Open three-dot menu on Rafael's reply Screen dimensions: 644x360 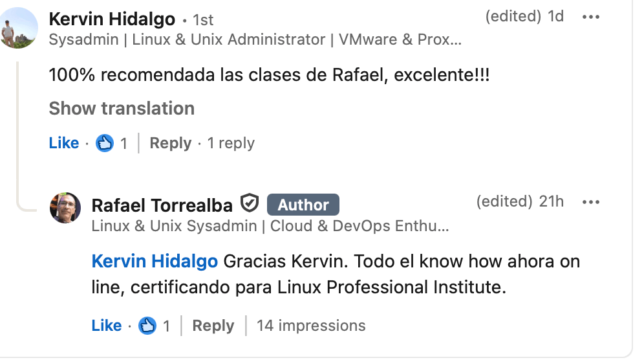pos(591,202)
